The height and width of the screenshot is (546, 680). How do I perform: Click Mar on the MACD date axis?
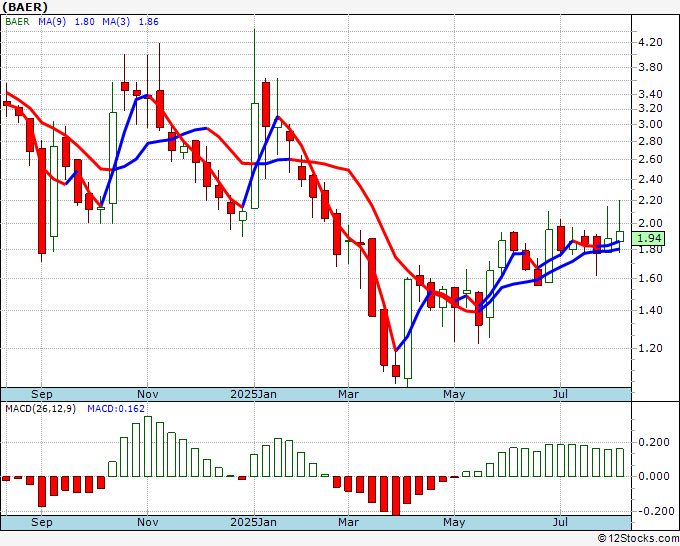[x=349, y=522]
